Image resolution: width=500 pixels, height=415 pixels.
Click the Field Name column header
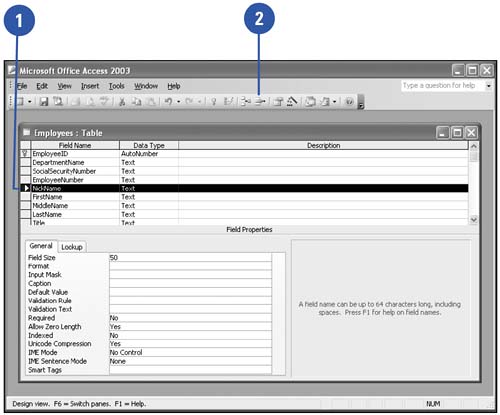click(75, 145)
